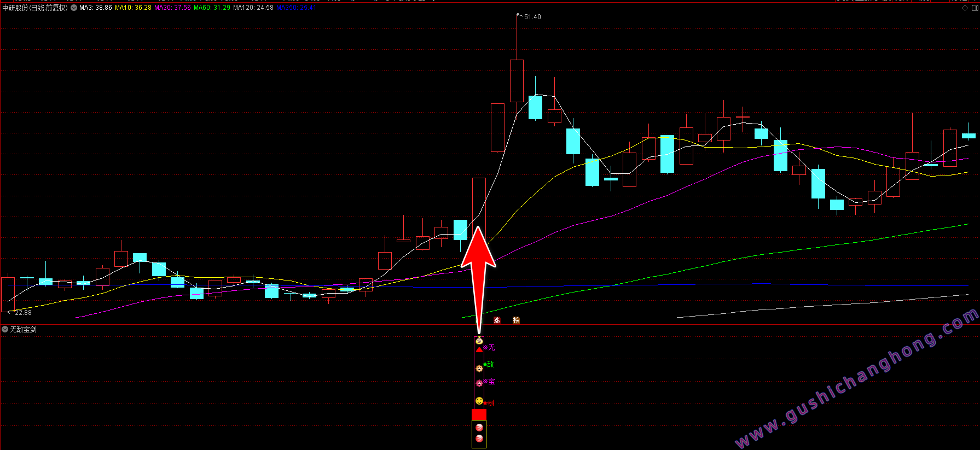
Task: Click the diamond icon at top right
Action: click(965, 8)
